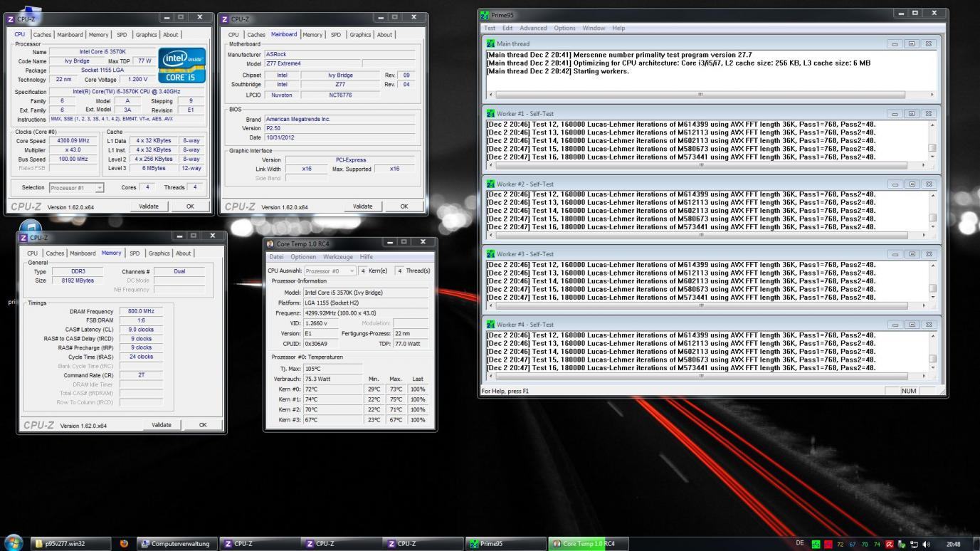The height and width of the screenshot is (551, 980).
Task: Open Prime95 from the taskbar
Action: 505,544
